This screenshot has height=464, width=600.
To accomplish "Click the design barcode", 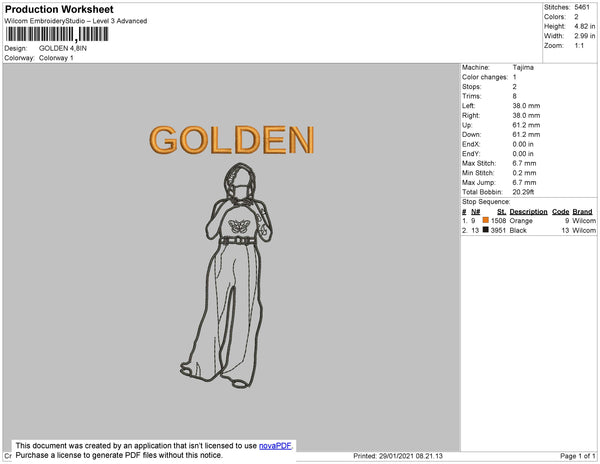I will (x=57, y=34).
